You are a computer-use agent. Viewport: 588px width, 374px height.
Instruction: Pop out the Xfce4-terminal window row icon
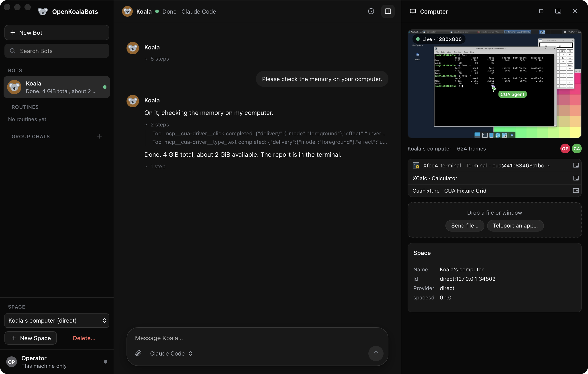click(576, 165)
